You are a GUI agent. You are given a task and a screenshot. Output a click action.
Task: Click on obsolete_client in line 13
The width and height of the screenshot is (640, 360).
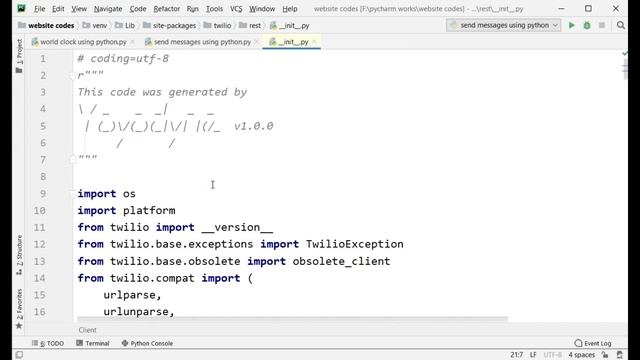tap(341, 261)
